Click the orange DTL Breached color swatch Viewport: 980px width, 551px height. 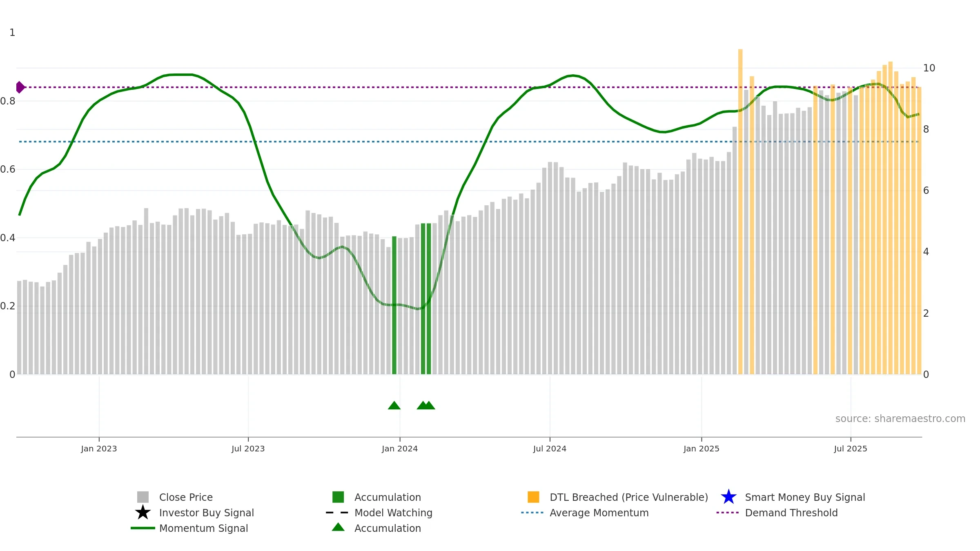[x=533, y=497]
